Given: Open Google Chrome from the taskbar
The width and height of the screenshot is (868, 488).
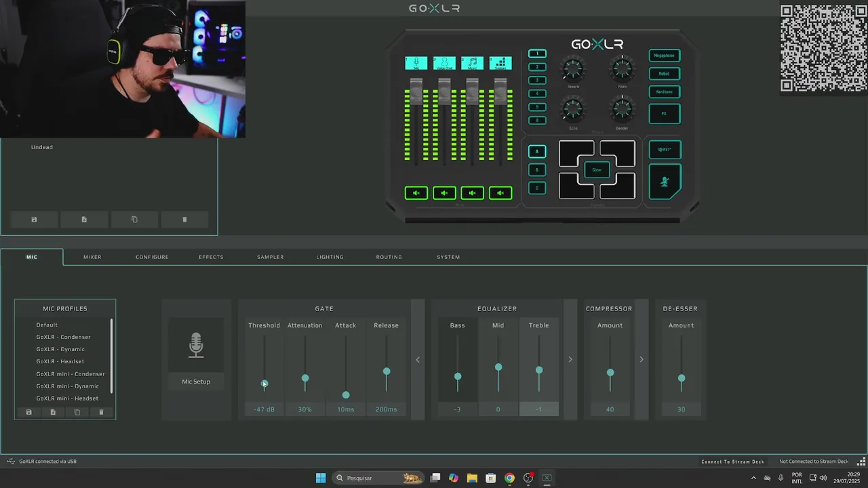Looking at the screenshot, I should click(509, 478).
